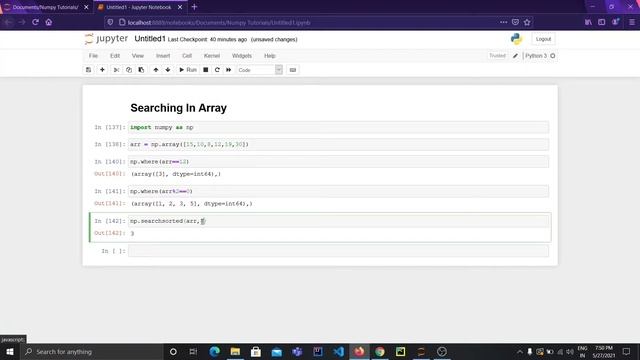The width and height of the screenshot is (640, 360).
Task: Open a new browser tab
Action: point(194,7)
